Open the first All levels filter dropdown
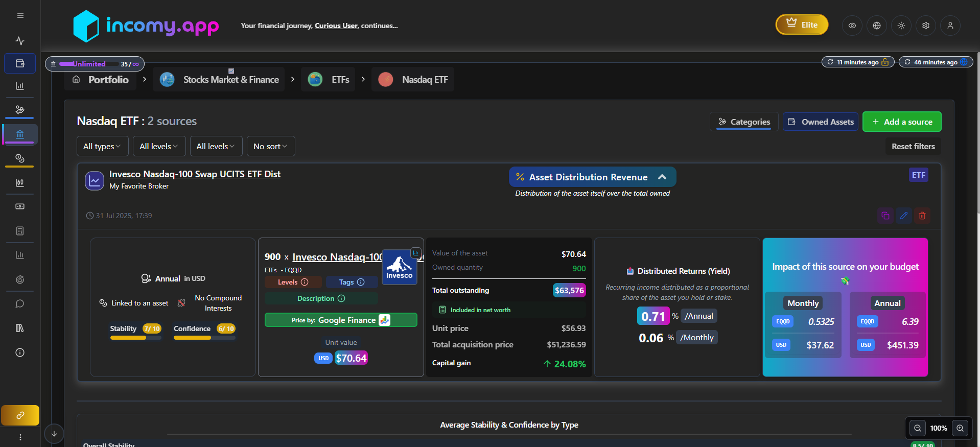980x447 pixels. [159, 146]
